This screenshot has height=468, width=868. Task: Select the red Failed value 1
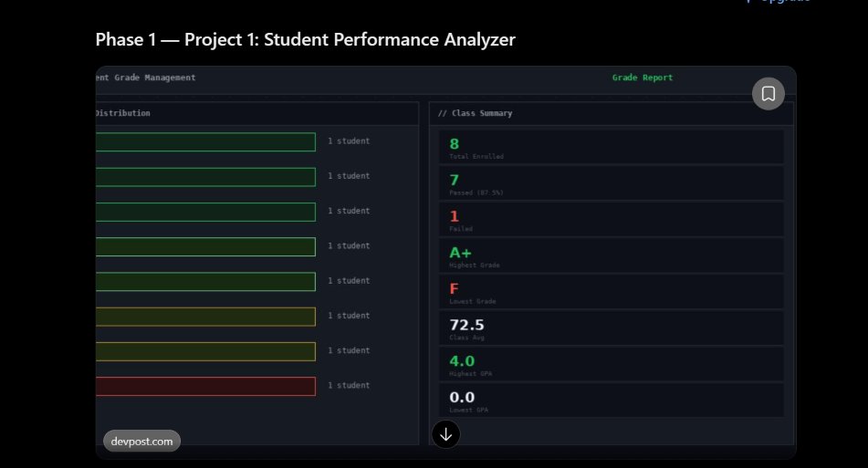454,216
